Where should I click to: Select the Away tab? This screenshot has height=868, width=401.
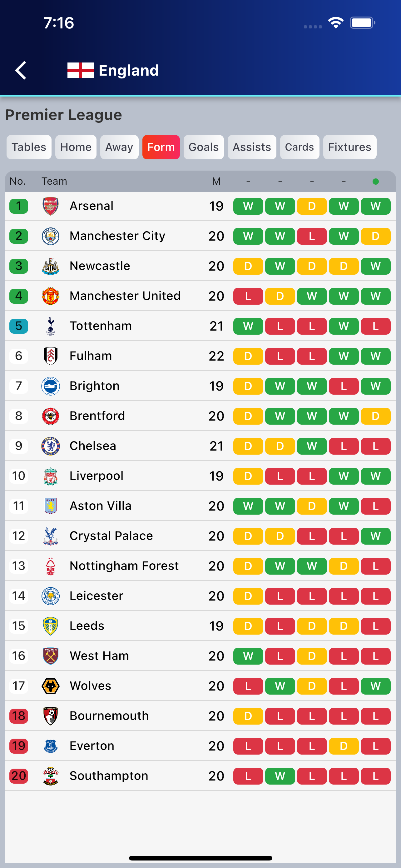coord(119,147)
